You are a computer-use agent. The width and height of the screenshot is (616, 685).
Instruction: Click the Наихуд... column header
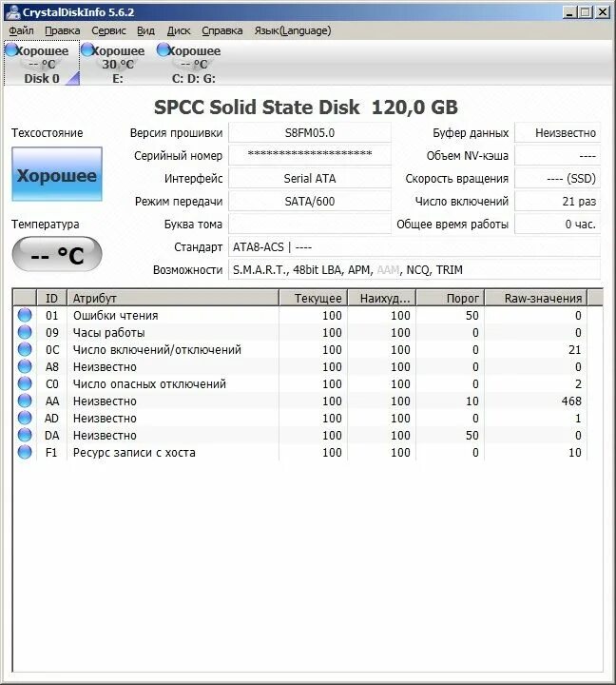[x=382, y=298]
